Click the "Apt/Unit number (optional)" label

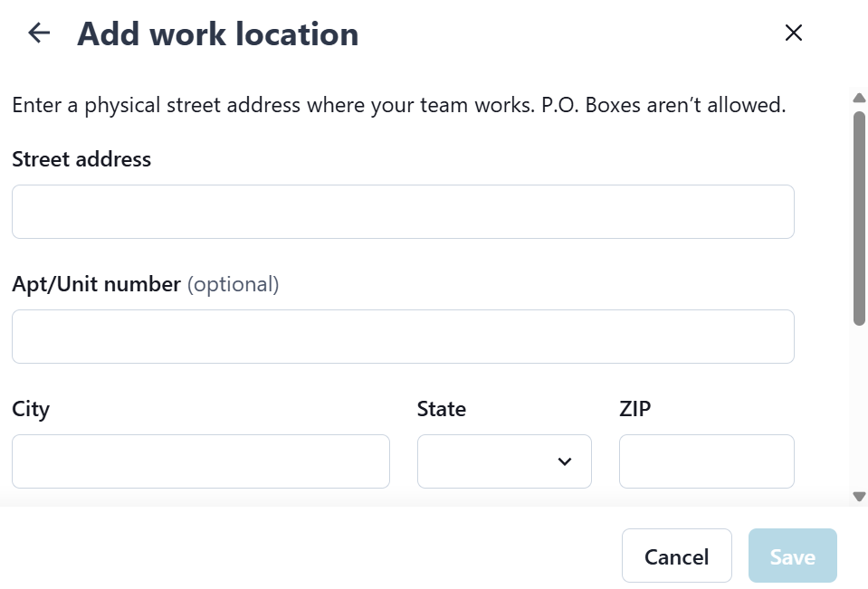click(145, 284)
